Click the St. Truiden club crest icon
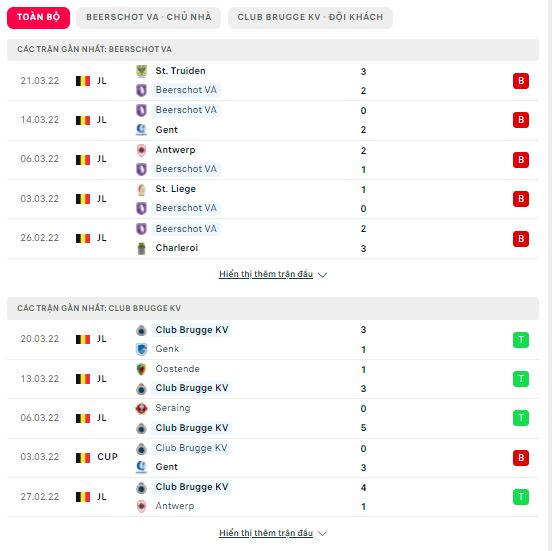The height and width of the screenshot is (551, 552). [x=141, y=71]
